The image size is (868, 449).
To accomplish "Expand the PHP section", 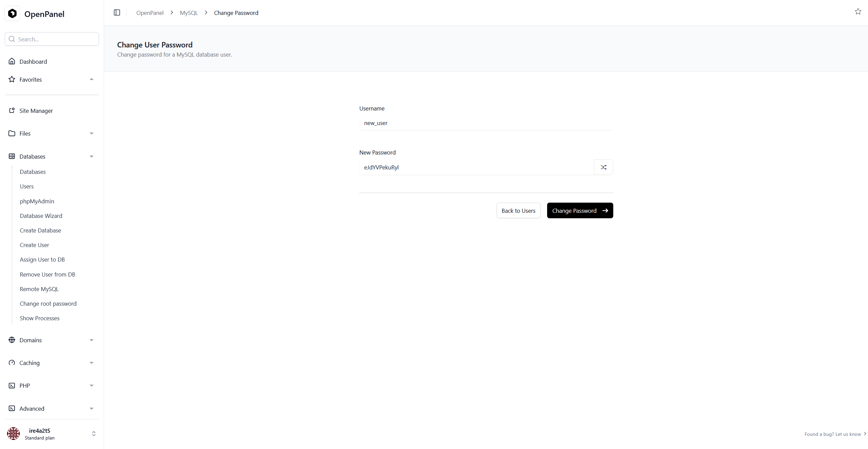I will 91,386.
